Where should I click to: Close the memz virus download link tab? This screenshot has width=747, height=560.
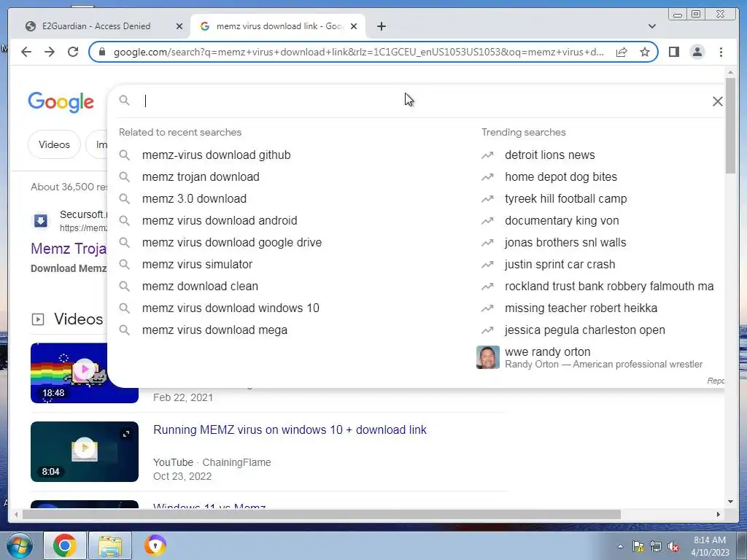pyautogui.click(x=354, y=26)
